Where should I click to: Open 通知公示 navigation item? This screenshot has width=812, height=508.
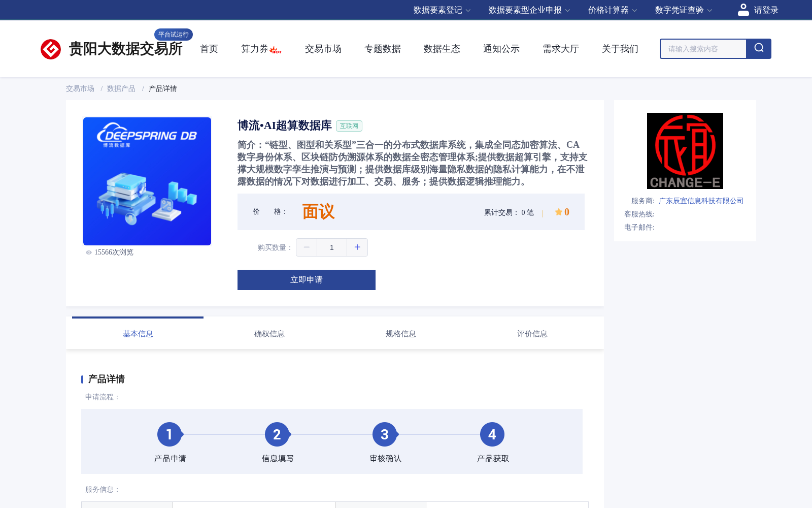(501, 49)
